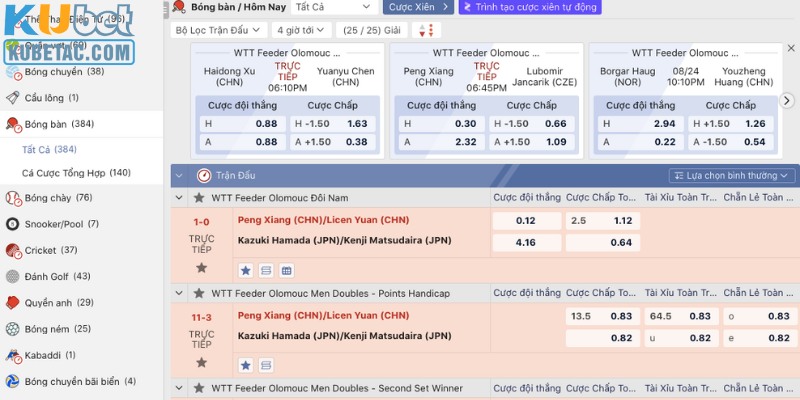Favorite the Men Doubles Second Set Winner league
Screen dimensions: 800x400
click(x=199, y=388)
